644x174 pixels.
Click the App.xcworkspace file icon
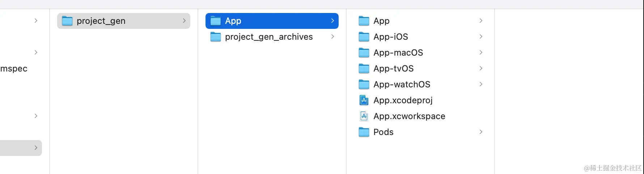[x=364, y=116]
